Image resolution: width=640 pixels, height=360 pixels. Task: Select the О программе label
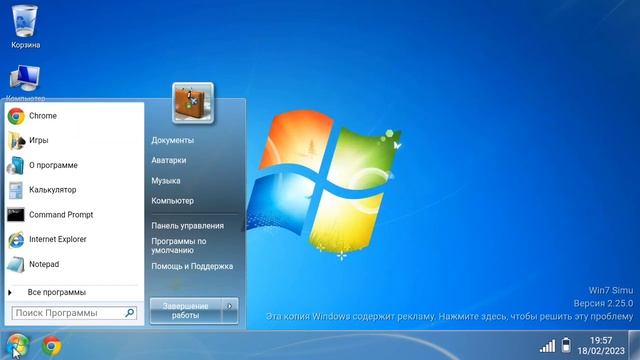tap(53, 165)
